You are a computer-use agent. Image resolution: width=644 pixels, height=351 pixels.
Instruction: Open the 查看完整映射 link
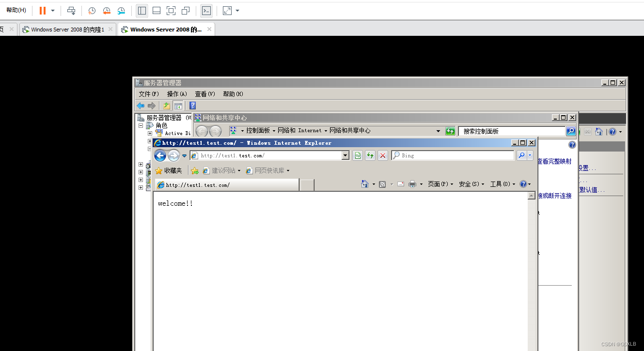pos(554,162)
